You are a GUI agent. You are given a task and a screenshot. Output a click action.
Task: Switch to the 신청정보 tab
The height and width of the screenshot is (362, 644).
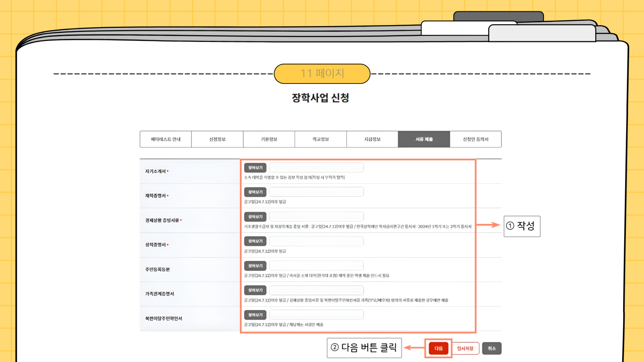click(217, 139)
